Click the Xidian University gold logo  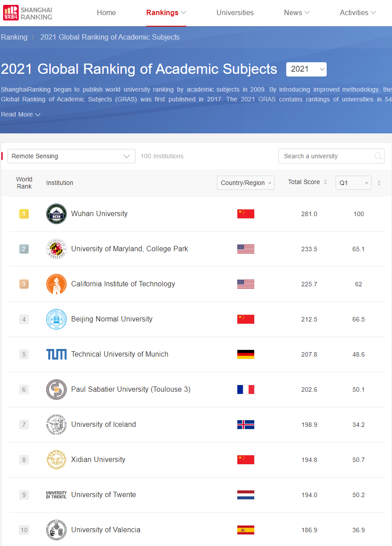[x=56, y=460]
